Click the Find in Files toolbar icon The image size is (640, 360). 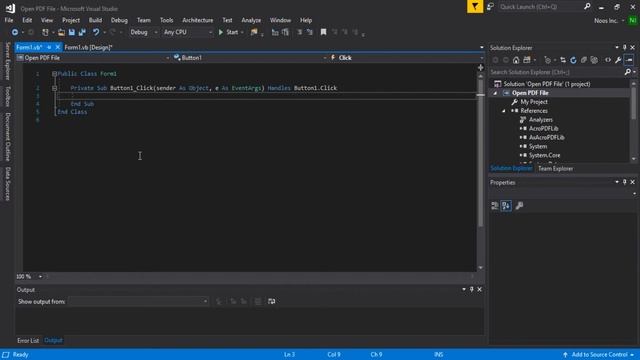[x=254, y=32]
